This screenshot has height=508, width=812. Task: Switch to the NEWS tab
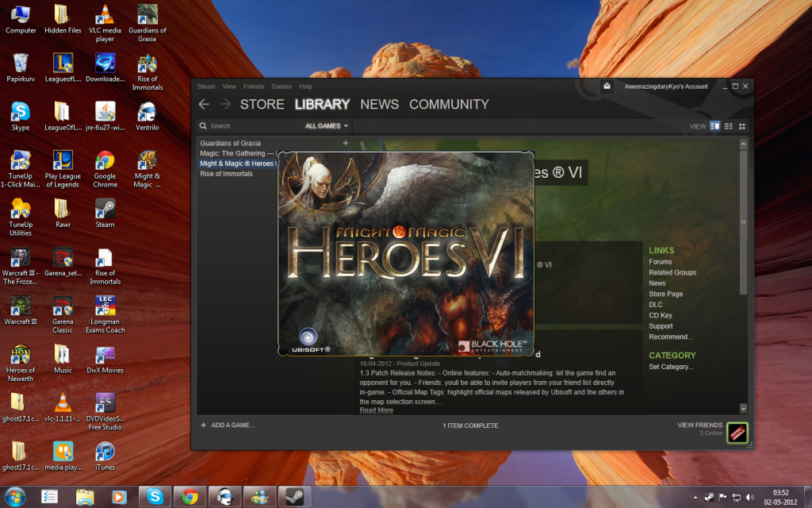(x=380, y=104)
